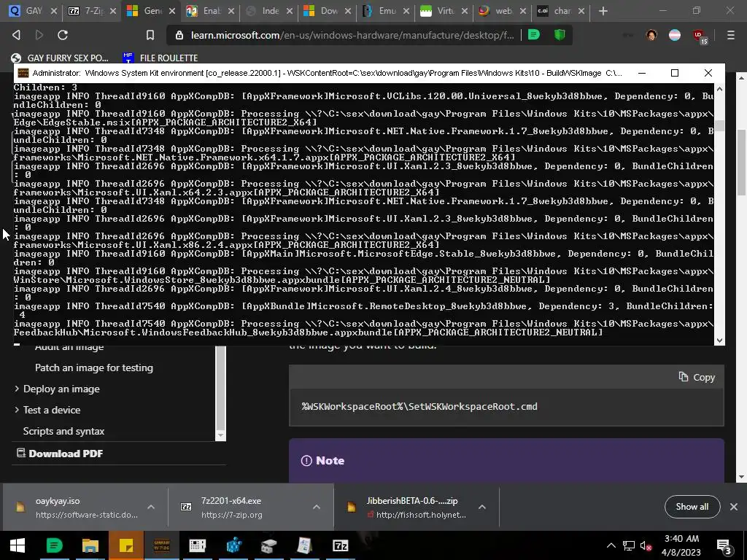Close the web browser tab
747x560 pixels.
click(522, 11)
